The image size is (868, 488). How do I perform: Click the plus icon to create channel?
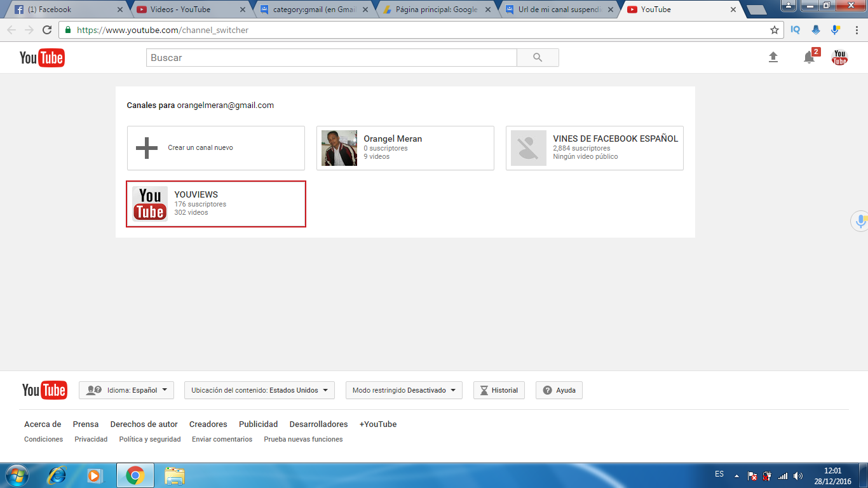point(147,147)
